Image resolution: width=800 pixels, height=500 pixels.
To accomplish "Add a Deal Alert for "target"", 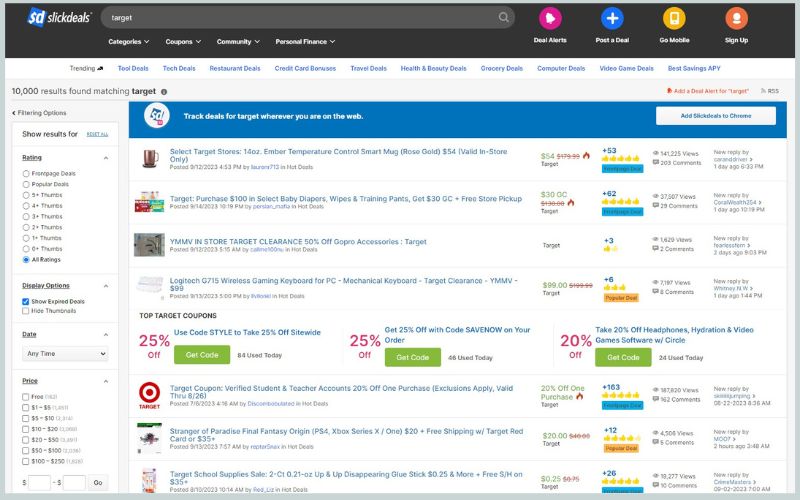I will coord(708,91).
